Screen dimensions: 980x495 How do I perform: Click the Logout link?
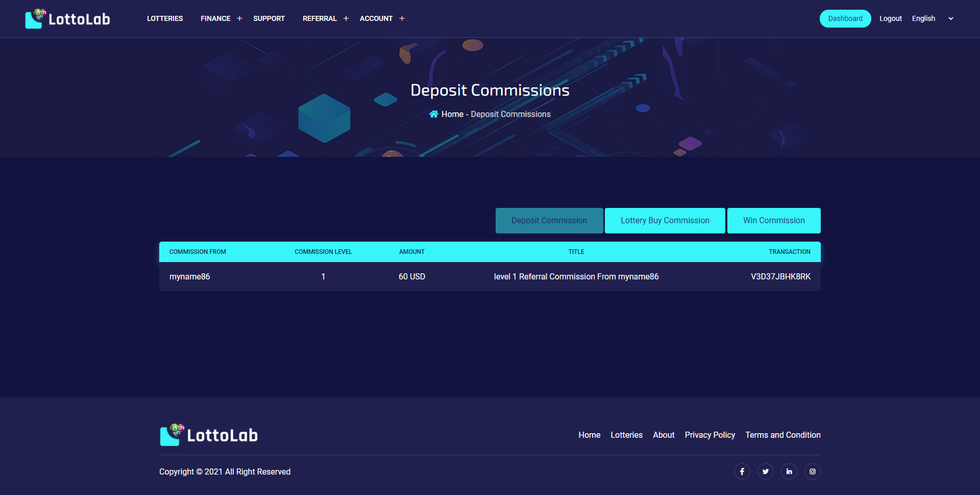pyautogui.click(x=890, y=18)
